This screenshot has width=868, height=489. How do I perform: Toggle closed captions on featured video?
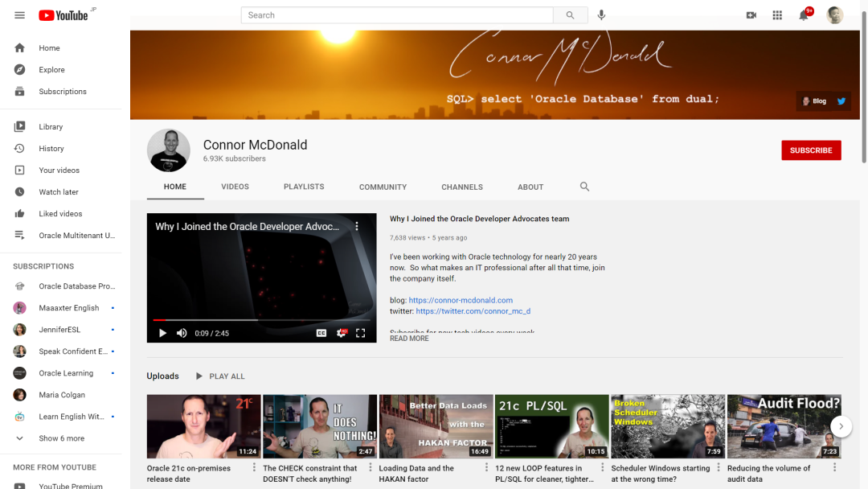click(x=321, y=333)
